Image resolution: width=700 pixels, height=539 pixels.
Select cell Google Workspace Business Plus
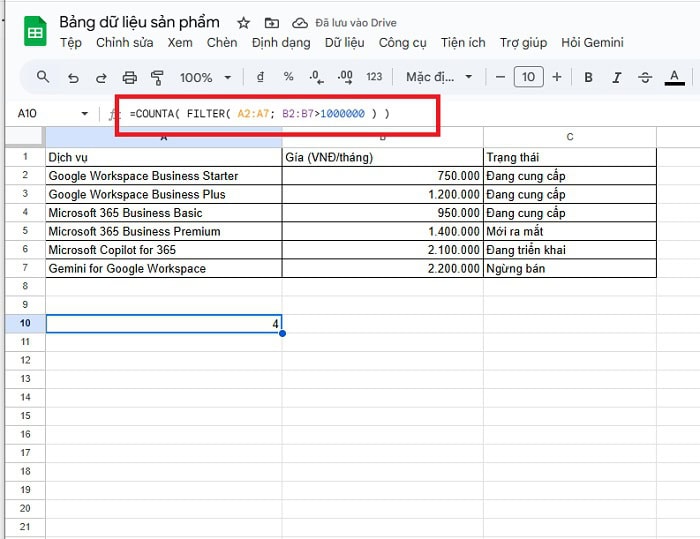[164, 194]
